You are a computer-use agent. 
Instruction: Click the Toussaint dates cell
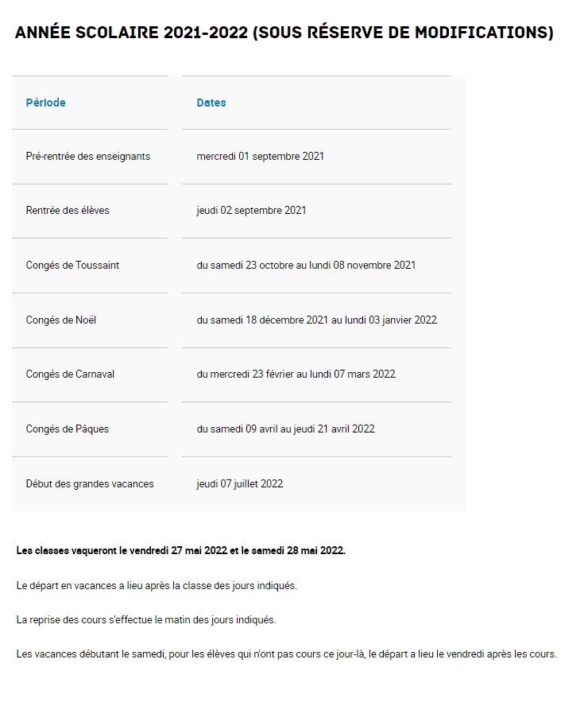coord(306,266)
